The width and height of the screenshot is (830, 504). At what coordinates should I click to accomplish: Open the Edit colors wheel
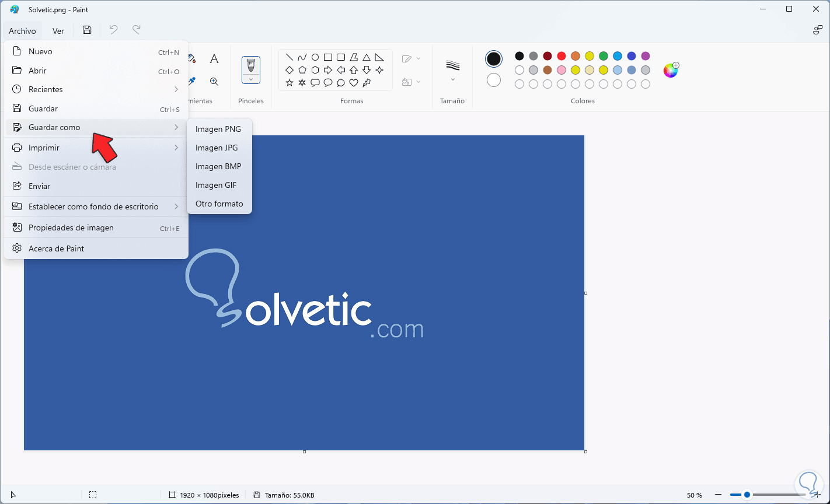pyautogui.click(x=671, y=70)
